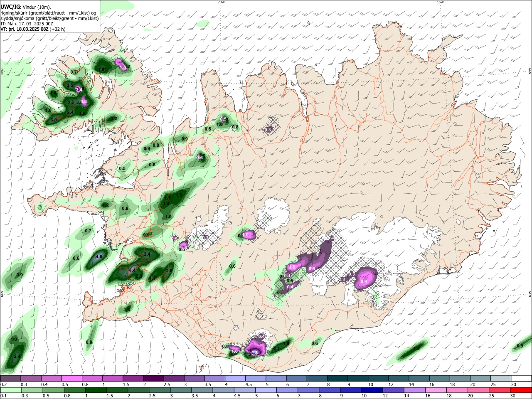Click bright pink 0.5–0.8 snow legend swatch

point(71,378)
